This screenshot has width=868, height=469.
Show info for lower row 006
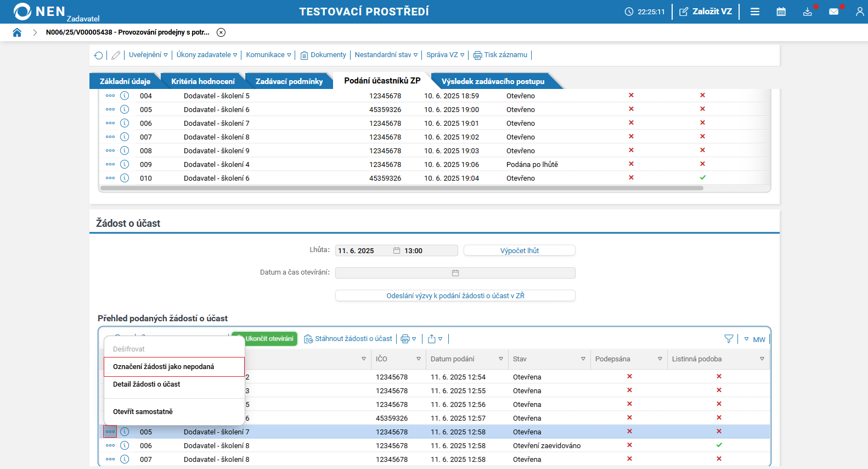click(125, 445)
